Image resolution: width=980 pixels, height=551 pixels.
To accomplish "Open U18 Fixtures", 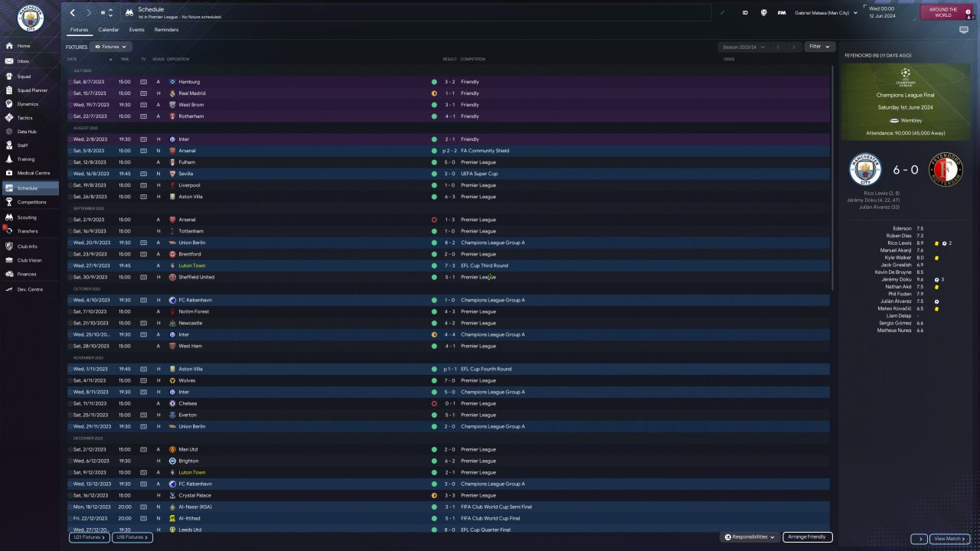I will 132,537.
